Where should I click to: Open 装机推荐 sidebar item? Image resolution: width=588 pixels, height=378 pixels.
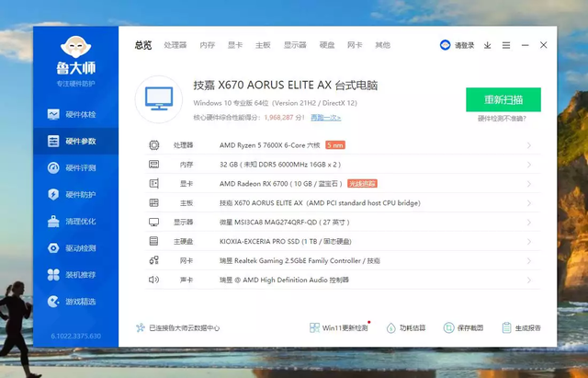[x=72, y=274]
